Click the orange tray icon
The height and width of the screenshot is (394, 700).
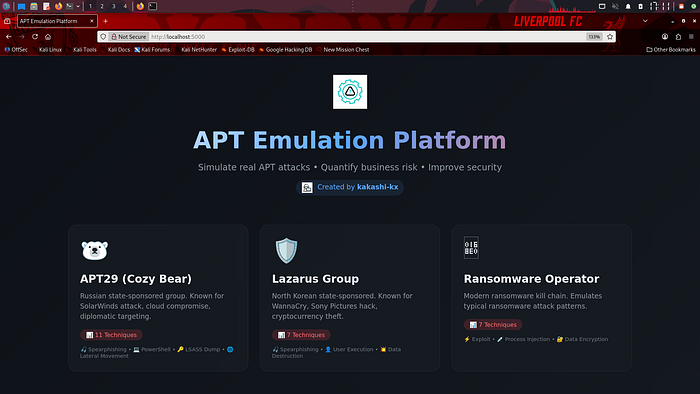[x=681, y=6]
